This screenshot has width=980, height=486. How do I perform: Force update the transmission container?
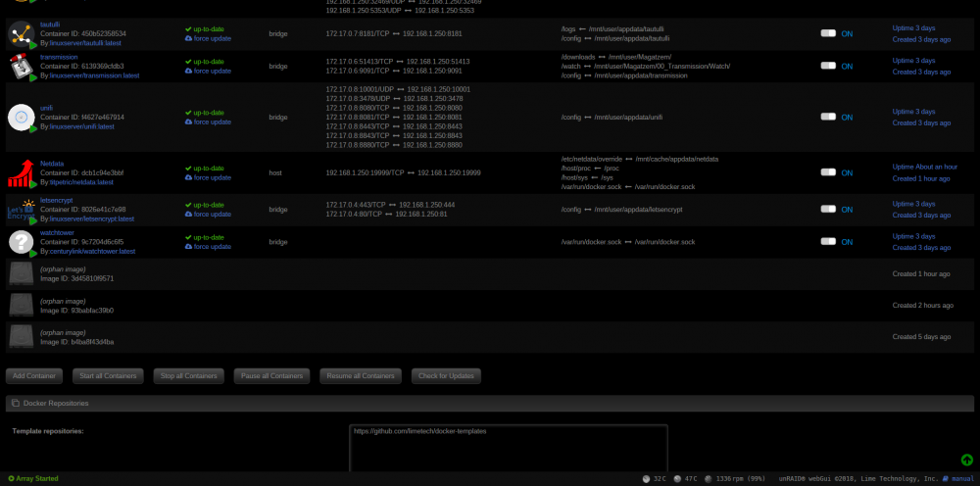point(208,72)
